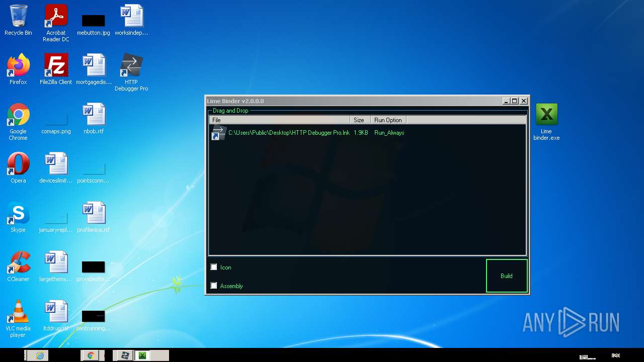Select ltddrug.rtf document icon
Viewport: 644px width, 362px height.
pyautogui.click(x=56, y=316)
